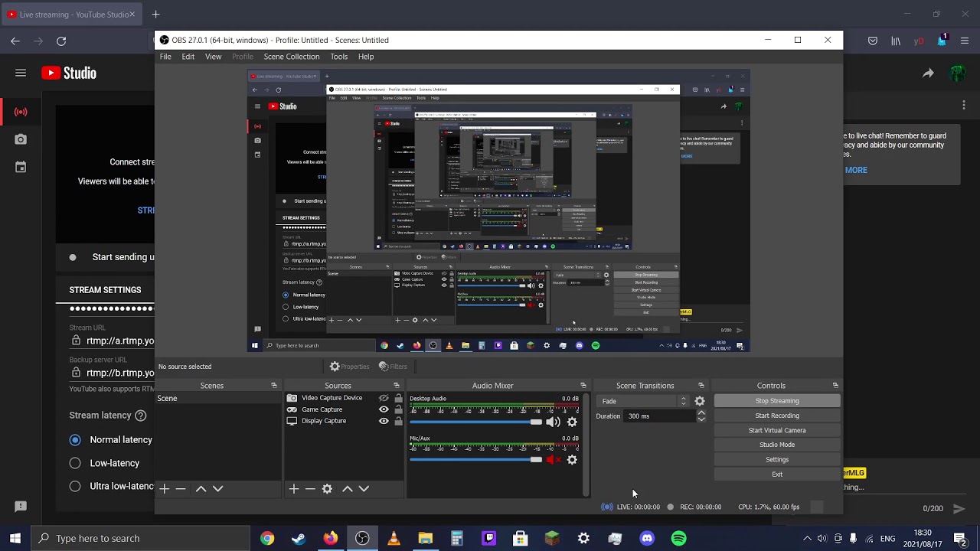
Task: Mute Desktop Audio speaker icon
Action: pos(553,422)
